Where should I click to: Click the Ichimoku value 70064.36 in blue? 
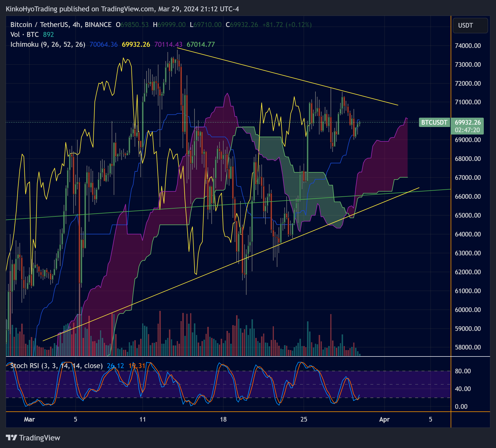coord(104,44)
